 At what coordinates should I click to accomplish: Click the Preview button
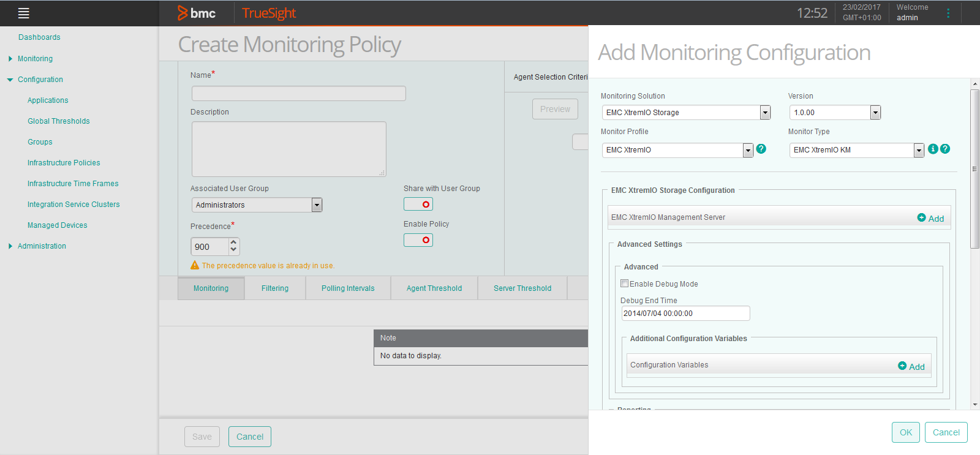tap(555, 109)
